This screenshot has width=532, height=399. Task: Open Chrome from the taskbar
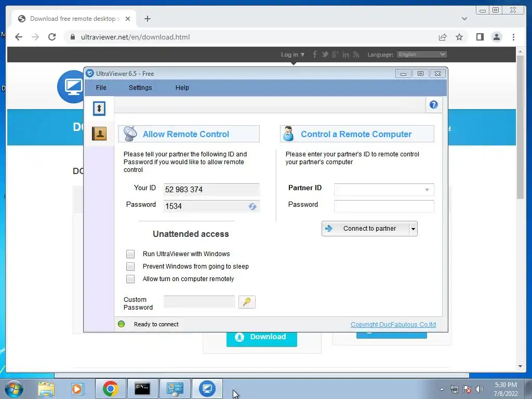(110, 389)
